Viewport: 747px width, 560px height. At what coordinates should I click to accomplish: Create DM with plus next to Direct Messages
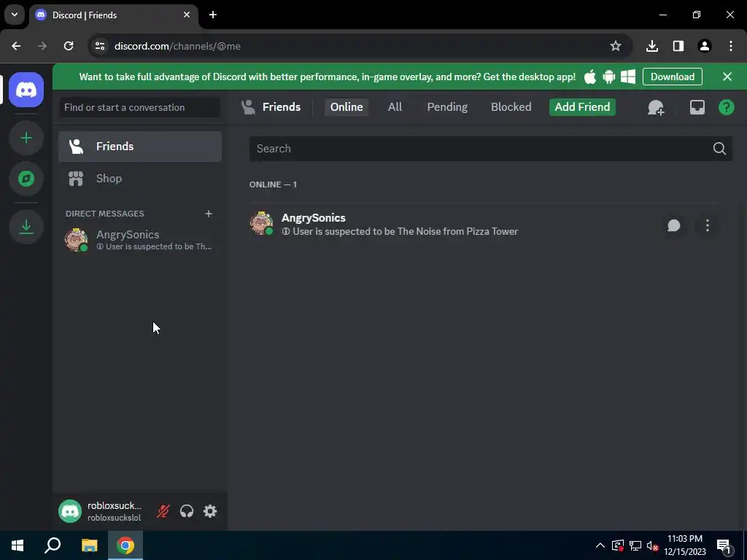point(208,214)
